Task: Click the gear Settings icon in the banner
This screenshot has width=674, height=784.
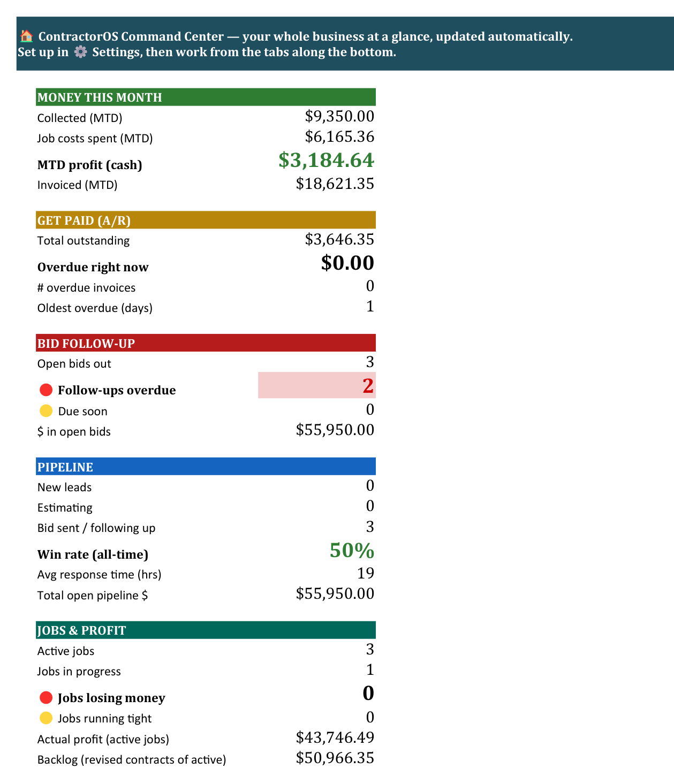Action: click(80, 52)
